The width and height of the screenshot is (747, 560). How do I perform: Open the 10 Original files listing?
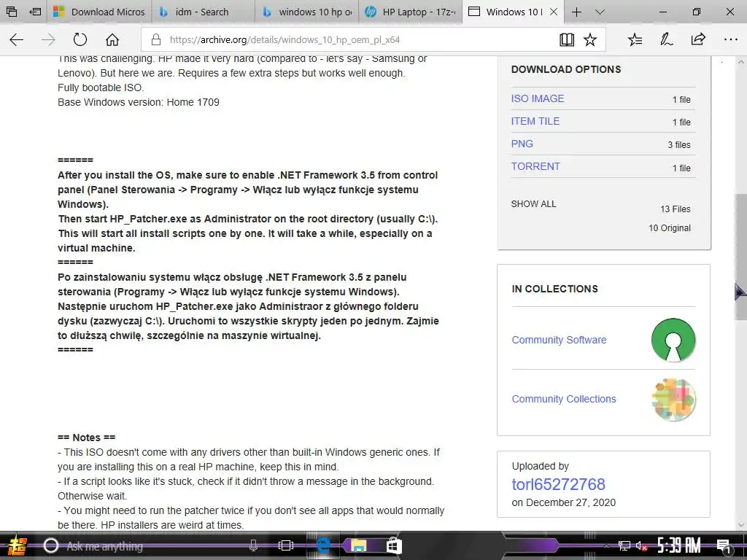click(670, 228)
